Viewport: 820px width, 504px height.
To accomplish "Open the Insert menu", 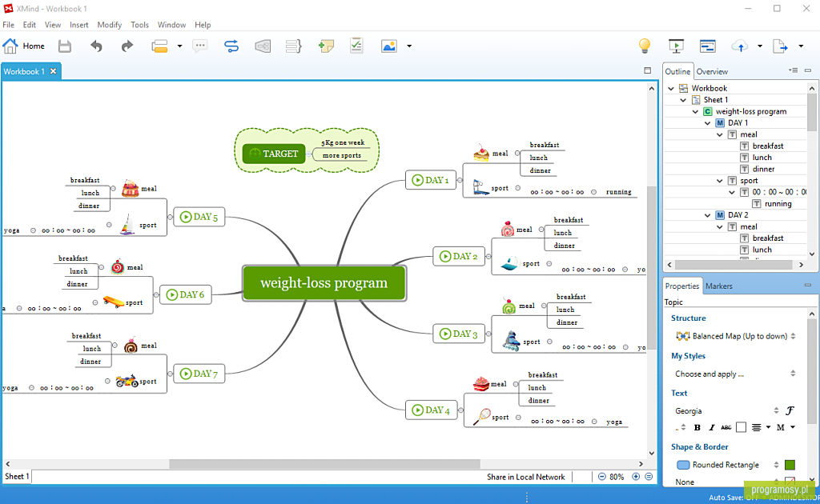I will (x=79, y=25).
